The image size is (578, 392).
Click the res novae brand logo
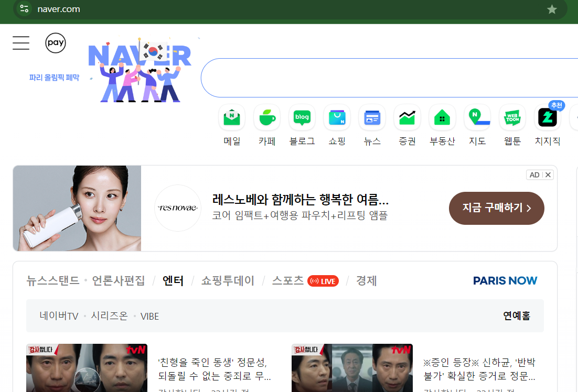click(x=178, y=208)
